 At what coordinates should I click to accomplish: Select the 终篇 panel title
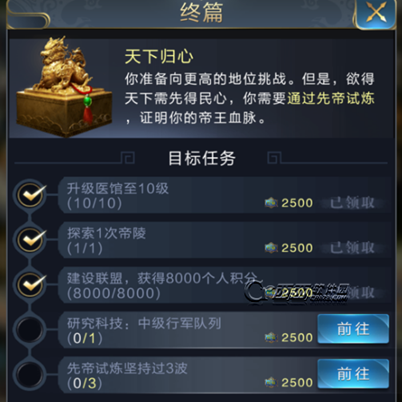coord(201,13)
